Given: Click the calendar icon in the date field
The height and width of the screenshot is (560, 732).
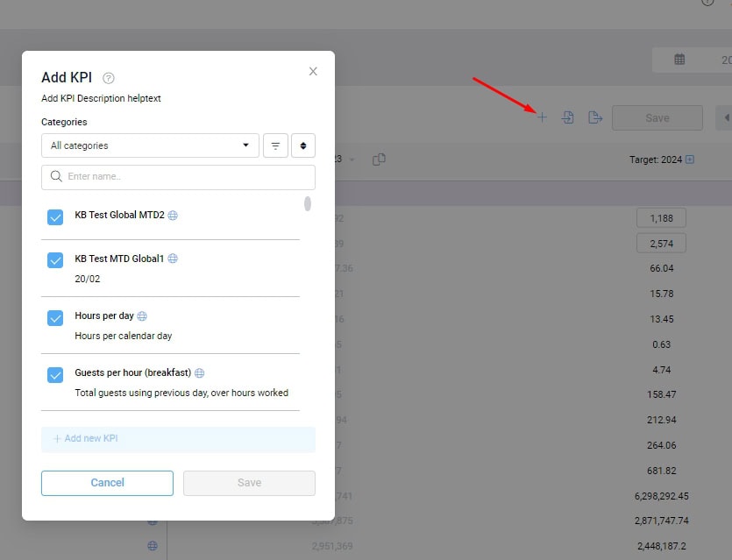Looking at the screenshot, I should [679, 60].
